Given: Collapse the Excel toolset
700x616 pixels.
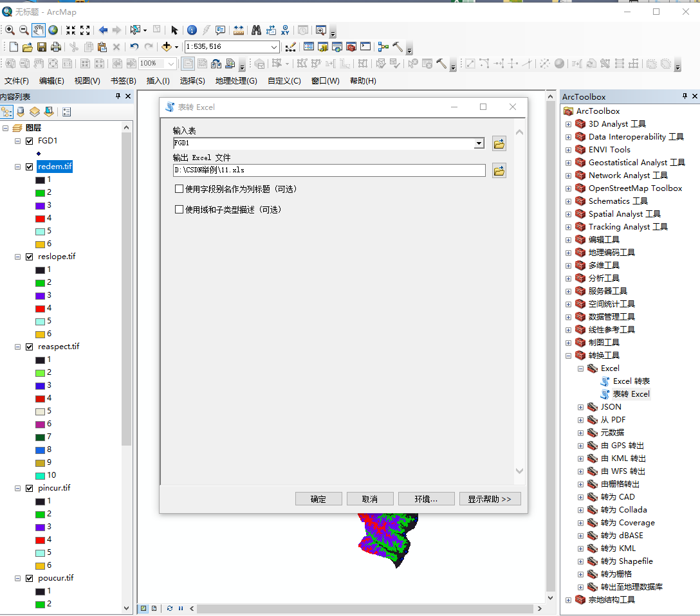Looking at the screenshot, I should pos(581,369).
